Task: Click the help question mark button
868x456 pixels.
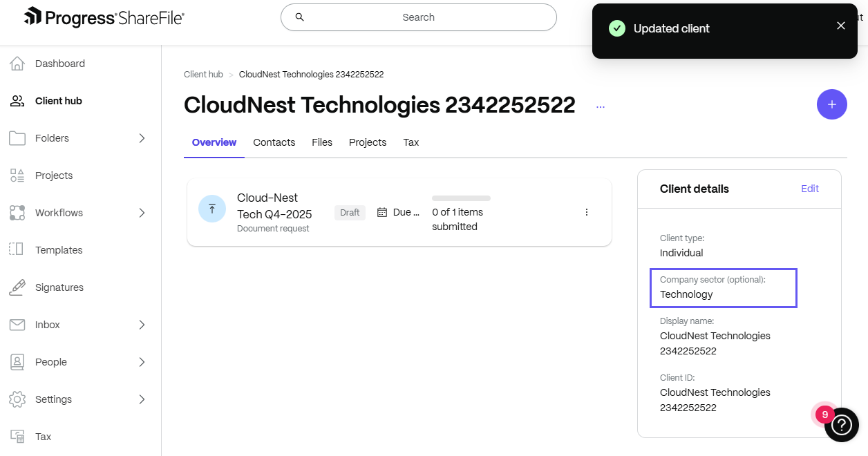Action: [x=842, y=425]
